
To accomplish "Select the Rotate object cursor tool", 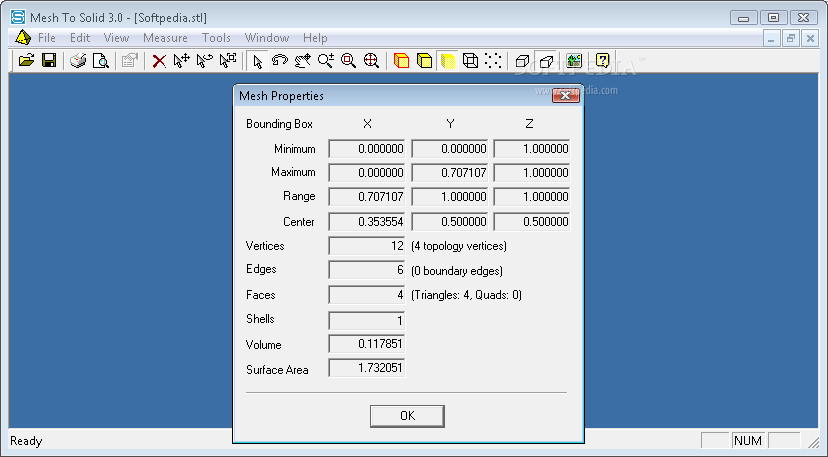I will (204, 61).
